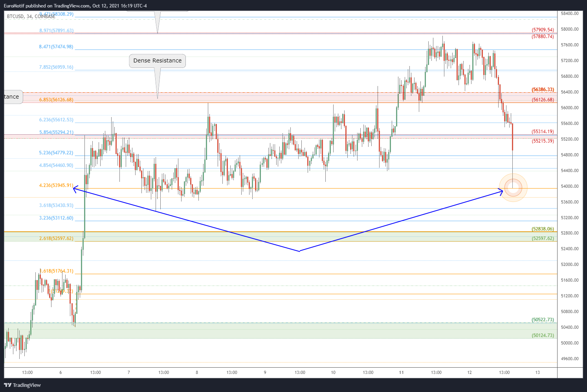Select Fibonacci label 4.854(54460.90)

pos(56,165)
